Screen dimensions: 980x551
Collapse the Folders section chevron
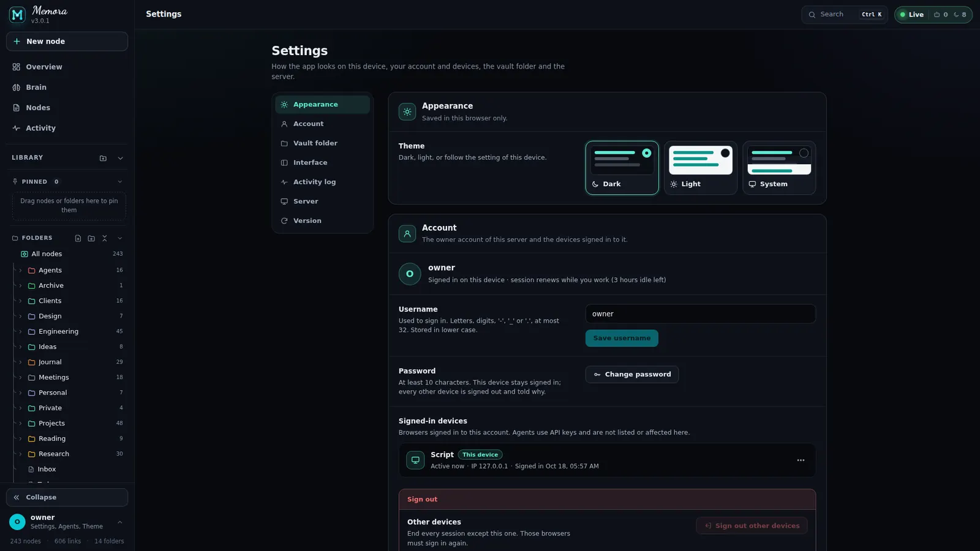[120, 238]
